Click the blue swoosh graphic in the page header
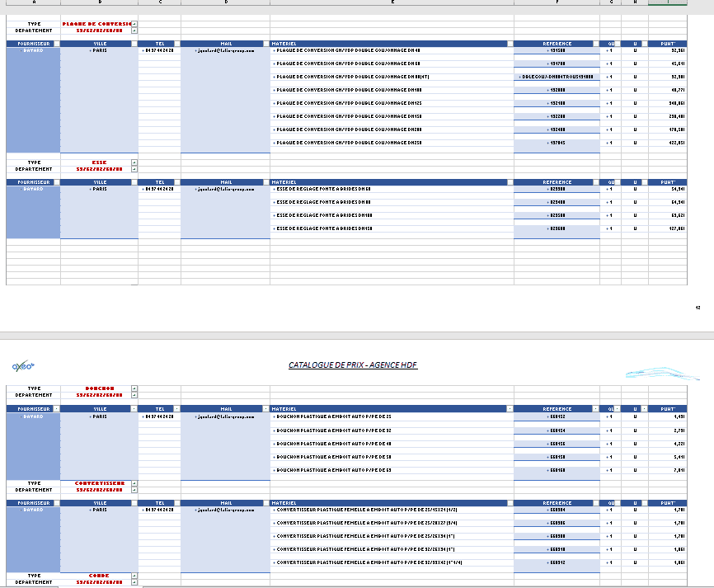 663,374
